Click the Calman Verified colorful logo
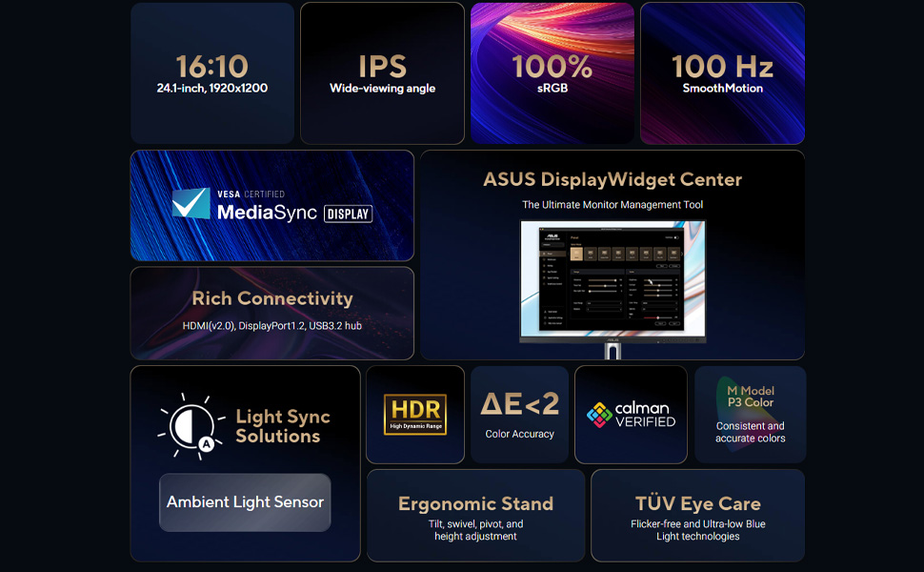Screen dimensions: 924x572 click(x=600, y=415)
